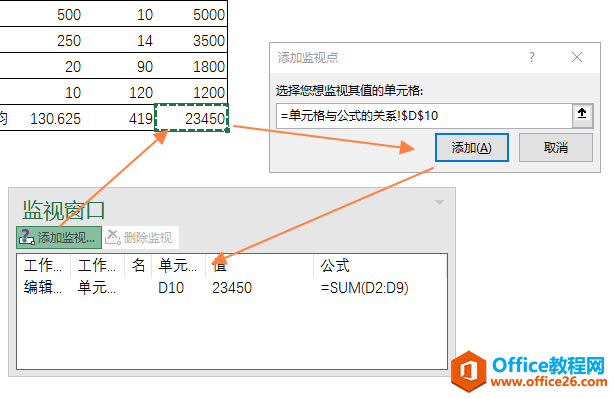
Task: Select spreadsheet cell containing 1200
Action: (x=191, y=92)
